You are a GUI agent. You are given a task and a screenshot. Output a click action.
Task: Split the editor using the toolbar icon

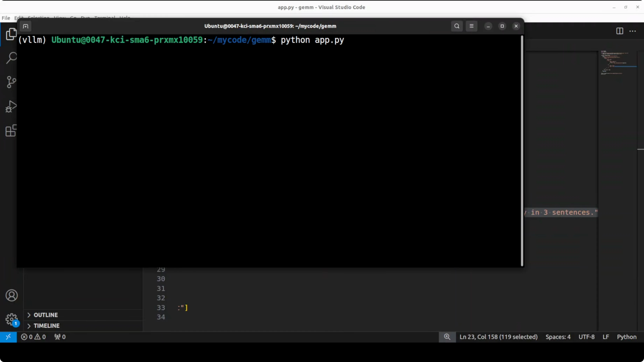click(x=620, y=31)
